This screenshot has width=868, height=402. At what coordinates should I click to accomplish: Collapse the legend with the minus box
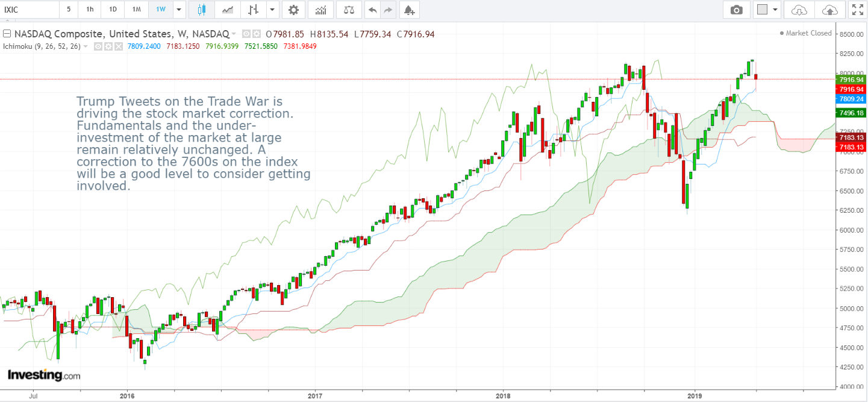[x=7, y=34]
